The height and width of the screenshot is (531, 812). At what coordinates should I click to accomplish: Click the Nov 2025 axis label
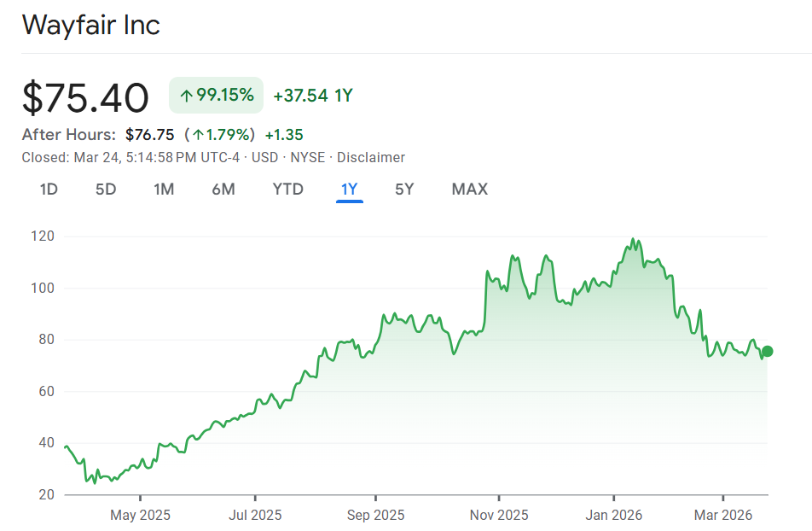tap(500, 515)
